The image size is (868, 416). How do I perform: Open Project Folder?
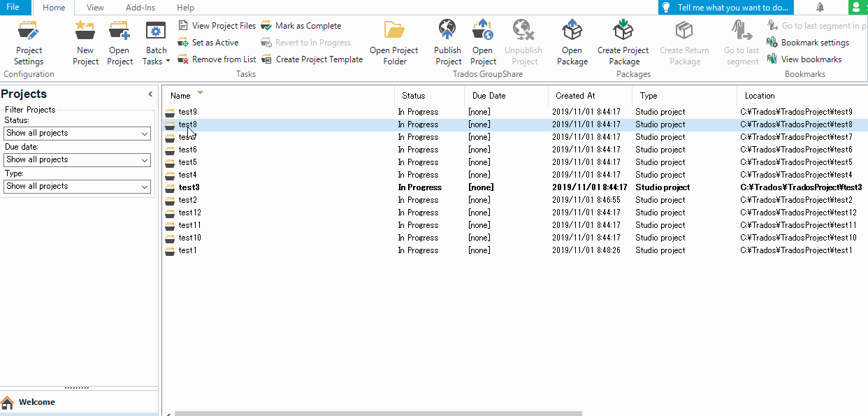pos(394,43)
